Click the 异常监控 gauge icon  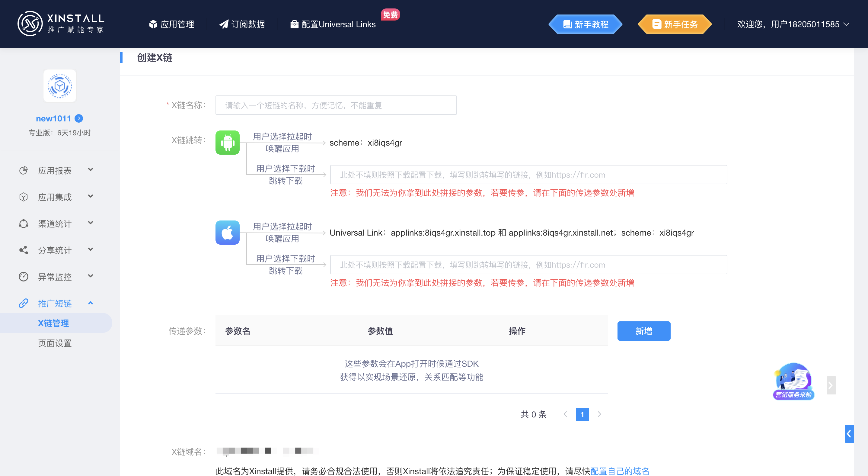pyautogui.click(x=23, y=277)
